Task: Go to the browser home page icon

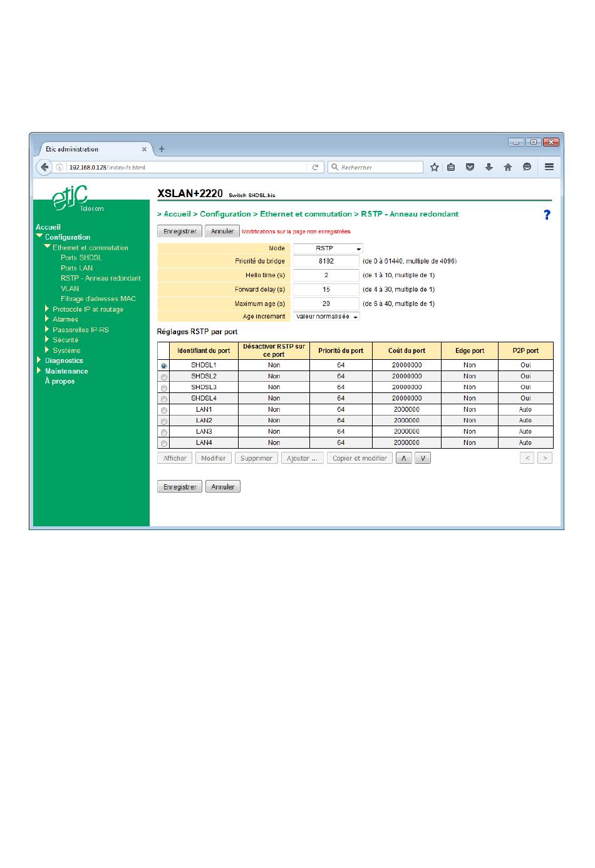Action: point(508,167)
